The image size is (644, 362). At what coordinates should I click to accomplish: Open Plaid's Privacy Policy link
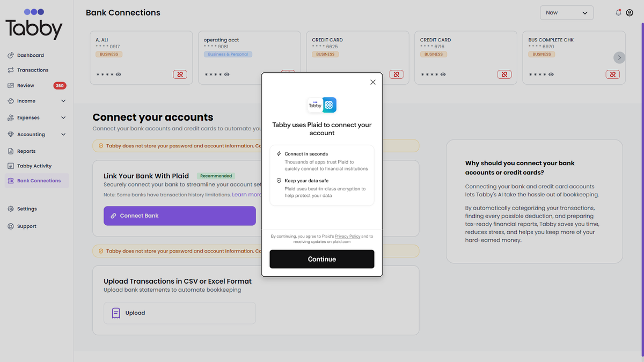(x=347, y=236)
